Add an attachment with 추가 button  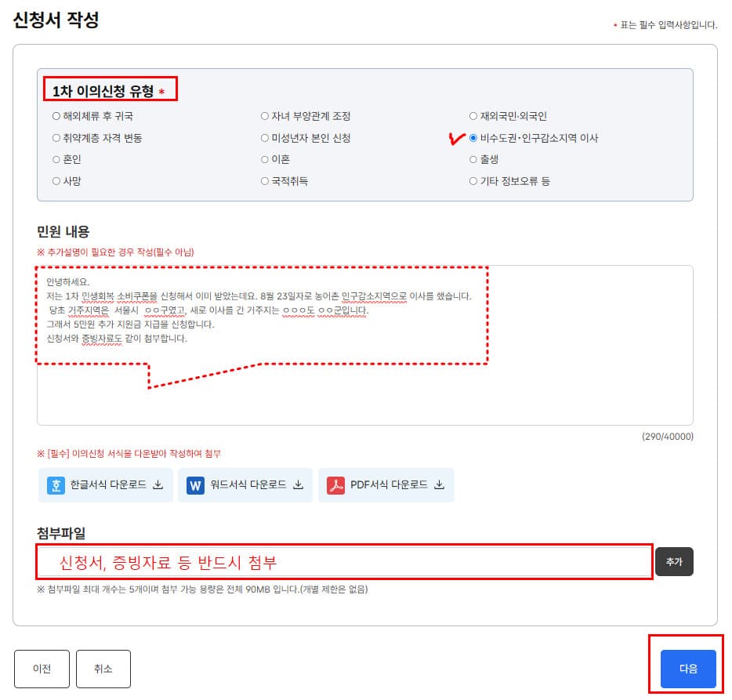pyautogui.click(x=674, y=562)
